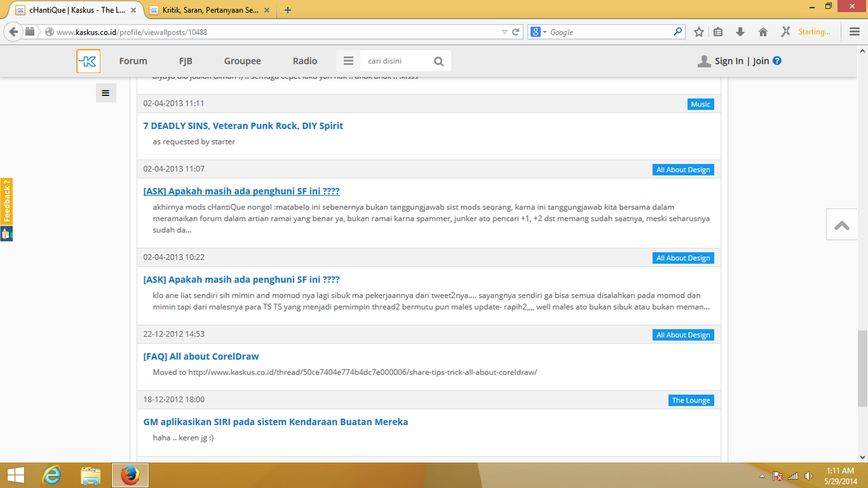The height and width of the screenshot is (488, 868).
Task: Open the Feedback side tab
Action: click(6, 201)
